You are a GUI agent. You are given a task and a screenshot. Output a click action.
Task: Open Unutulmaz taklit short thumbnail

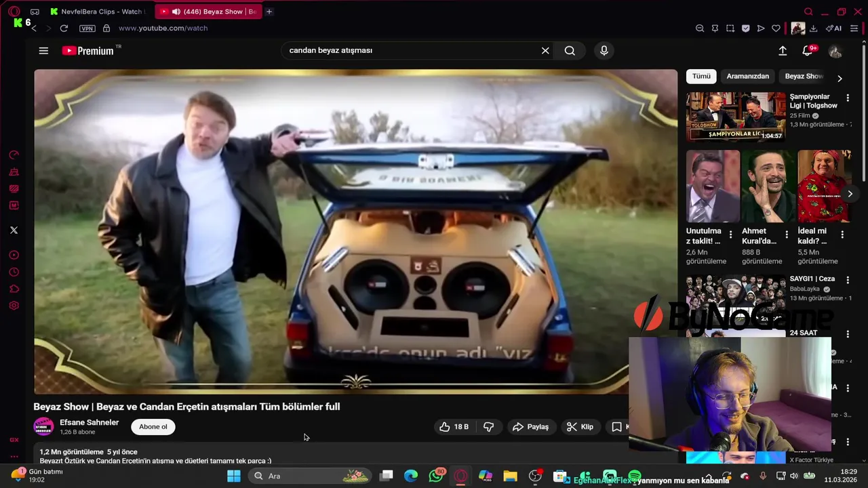[x=713, y=186]
